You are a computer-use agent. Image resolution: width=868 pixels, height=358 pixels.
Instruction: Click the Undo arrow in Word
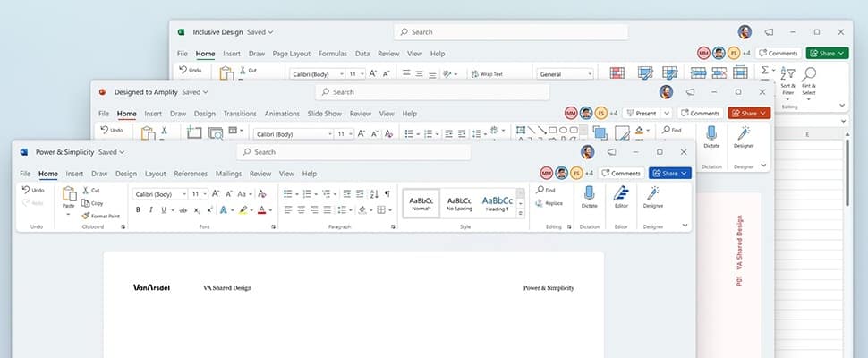27,190
